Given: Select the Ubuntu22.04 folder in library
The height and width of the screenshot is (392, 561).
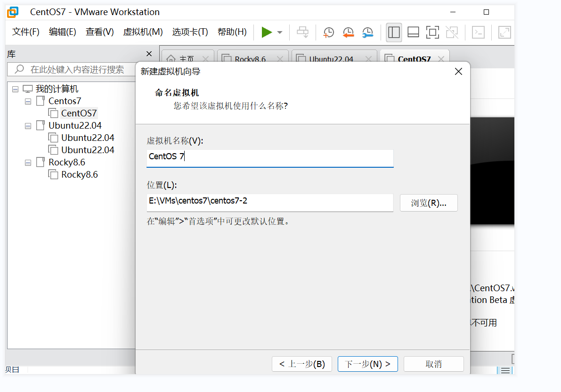Looking at the screenshot, I should (x=75, y=125).
